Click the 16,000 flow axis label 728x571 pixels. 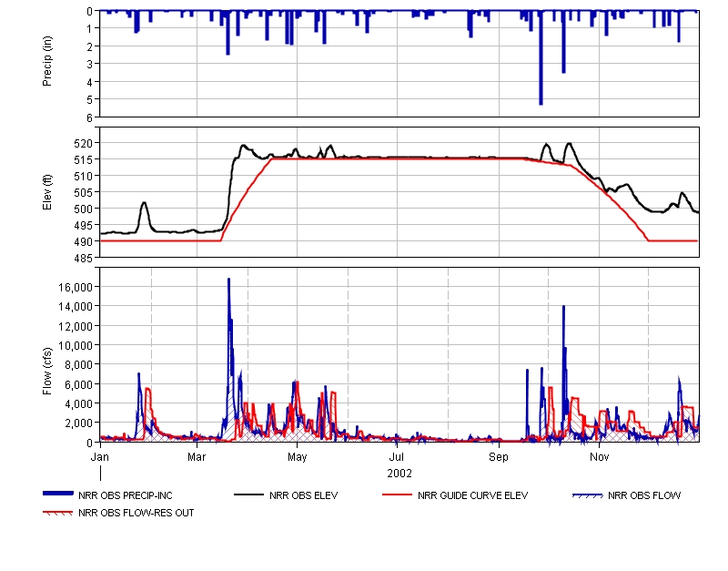(x=76, y=287)
